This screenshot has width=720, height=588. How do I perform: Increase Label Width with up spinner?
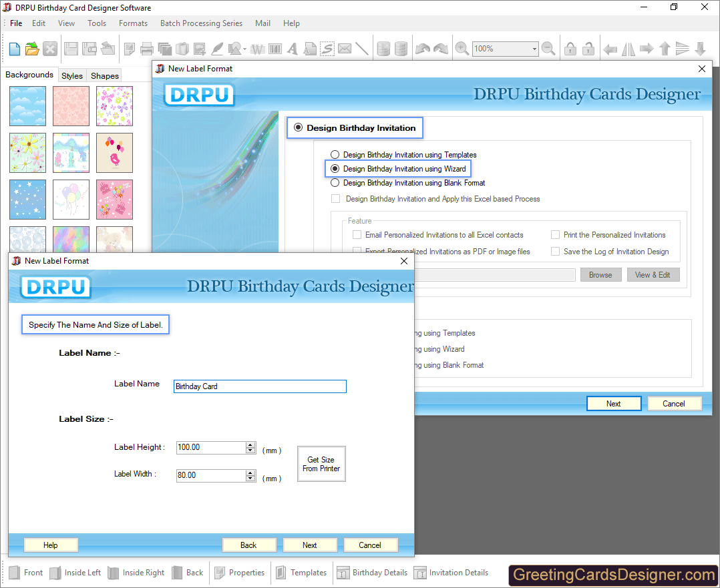[x=250, y=473]
